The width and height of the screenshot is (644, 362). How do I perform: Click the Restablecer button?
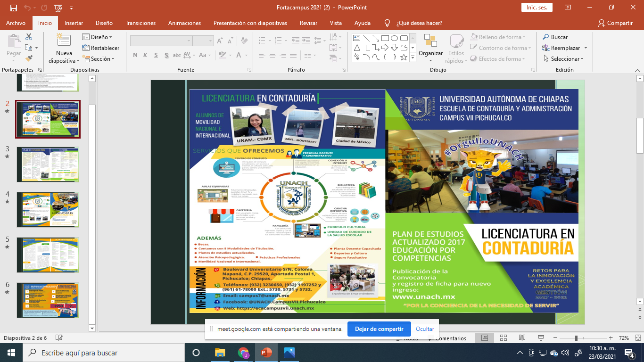(100, 48)
